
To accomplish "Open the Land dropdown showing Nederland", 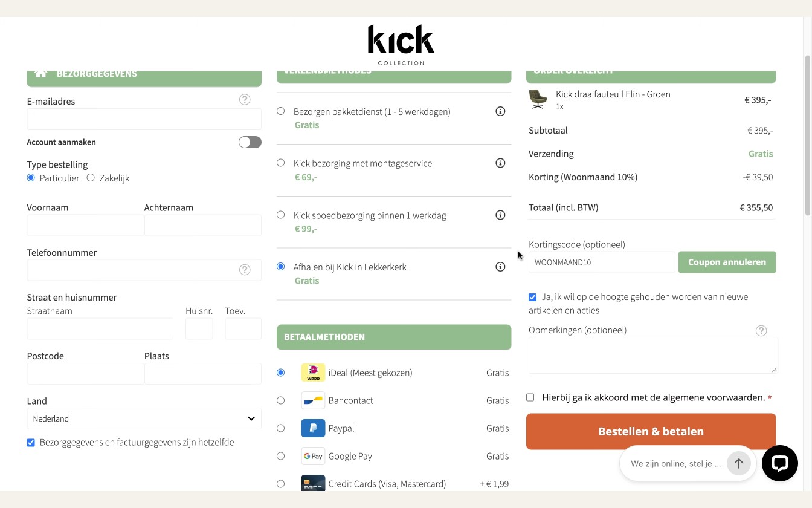I will tap(144, 418).
